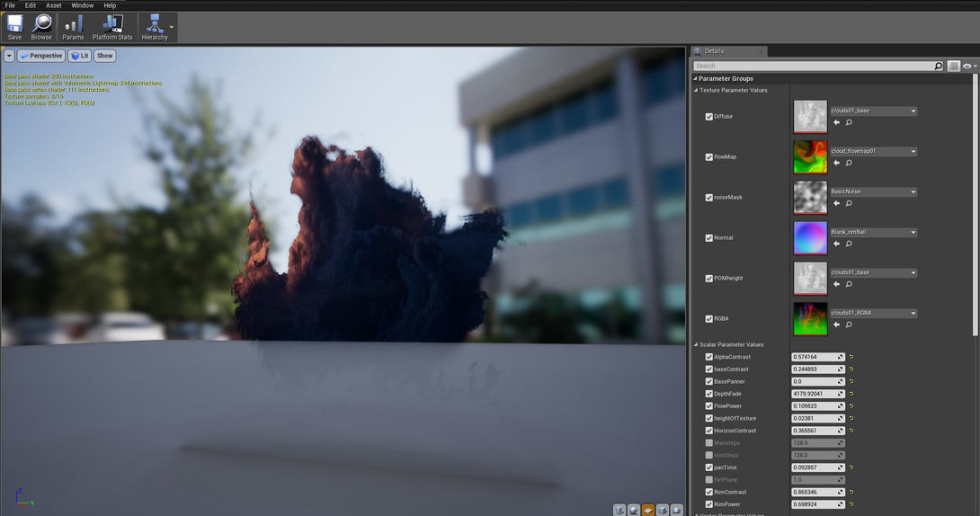Viewport: 980px width, 516px height.
Task: Open the Blank_nmBall texture dropdown
Action: coord(873,233)
